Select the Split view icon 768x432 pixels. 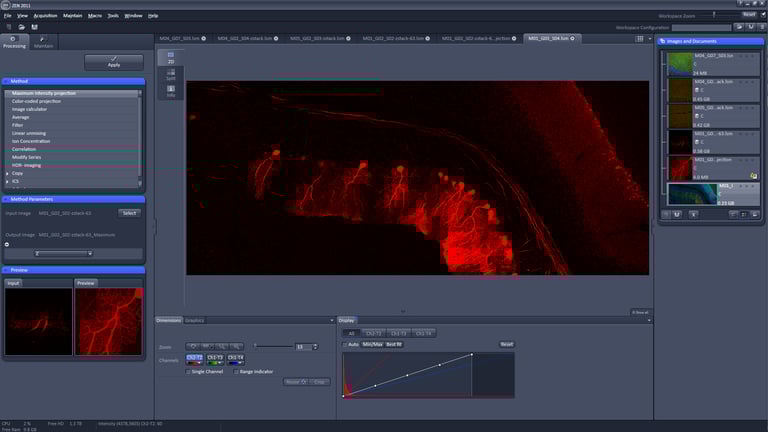tap(170, 74)
